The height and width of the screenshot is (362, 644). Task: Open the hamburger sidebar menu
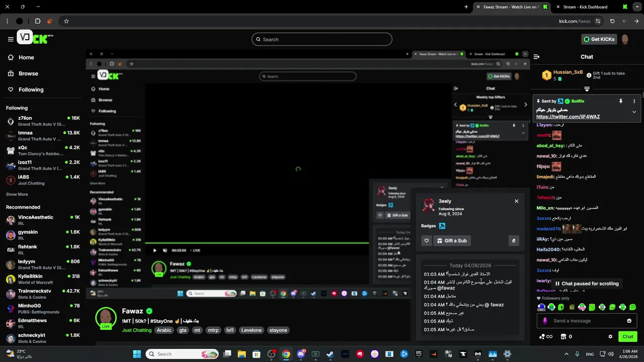(x=11, y=39)
